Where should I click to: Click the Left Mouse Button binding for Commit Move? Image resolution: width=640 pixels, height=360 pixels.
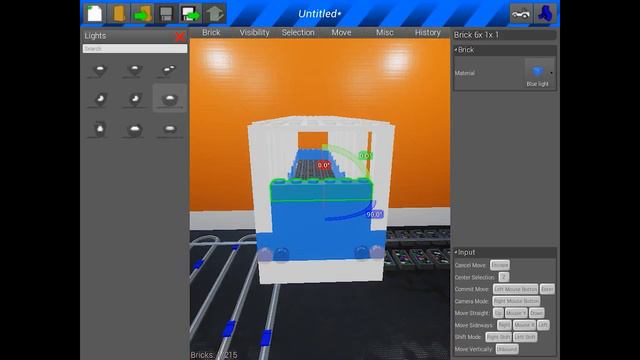click(516, 289)
